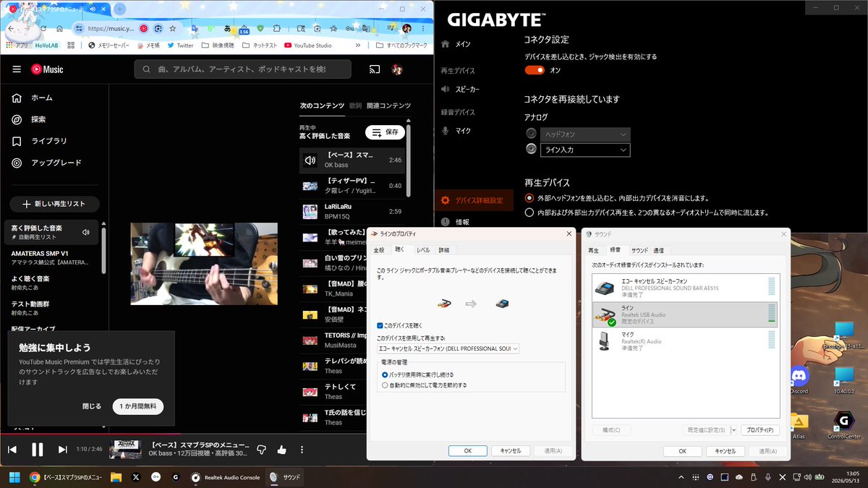Focus the YouTube Music search box
The image size is (868, 488).
(x=242, y=69)
